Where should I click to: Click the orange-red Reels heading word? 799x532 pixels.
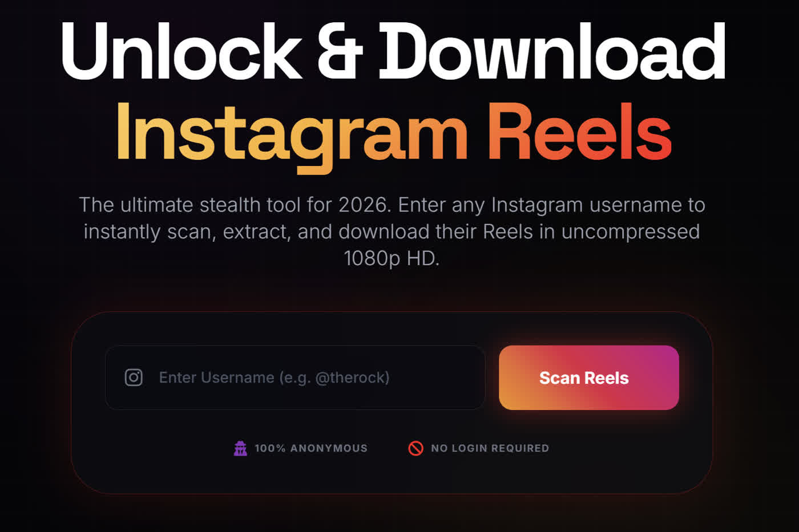580,132
